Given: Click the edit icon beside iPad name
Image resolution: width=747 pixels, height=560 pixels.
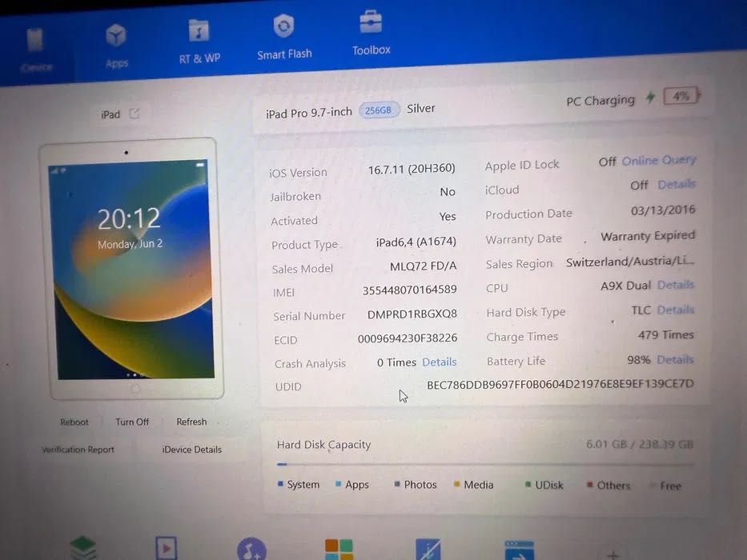Looking at the screenshot, I should [135, 114].
